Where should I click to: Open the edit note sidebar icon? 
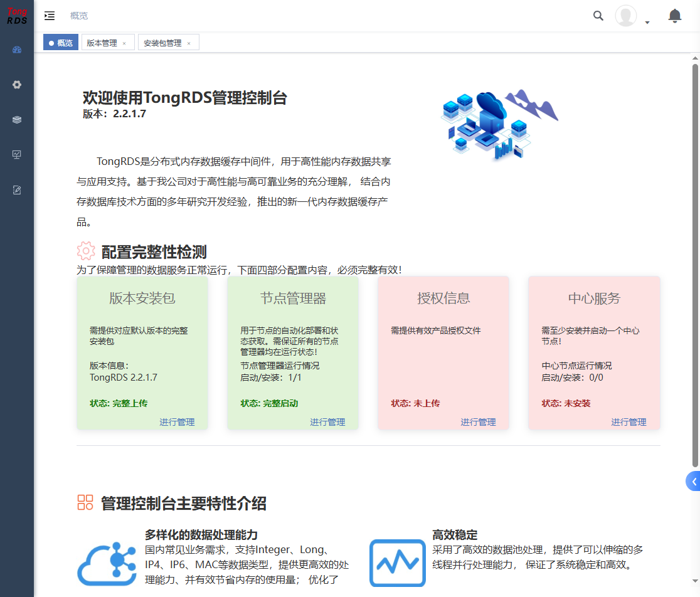pyautogui.click(x=17, y=190)
